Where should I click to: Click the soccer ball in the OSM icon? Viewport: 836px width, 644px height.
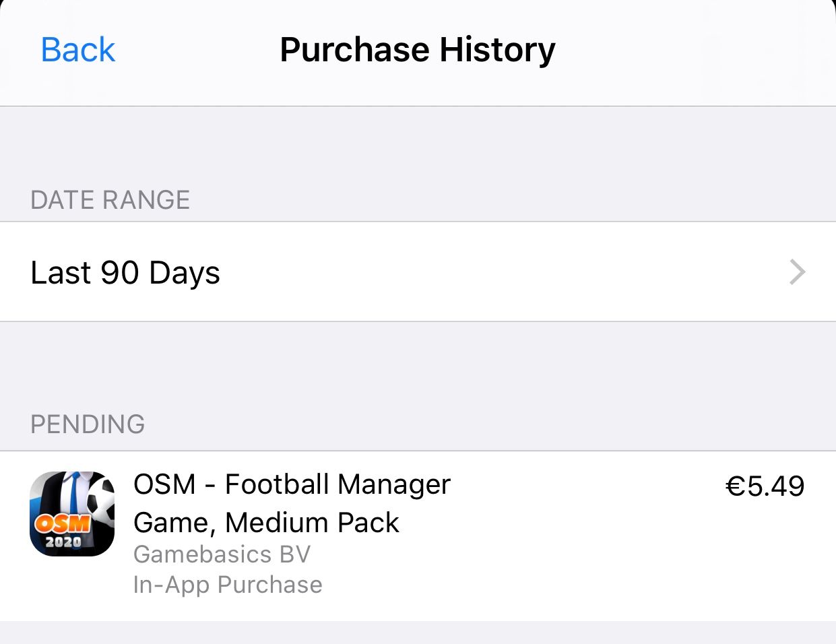(101, 498)
